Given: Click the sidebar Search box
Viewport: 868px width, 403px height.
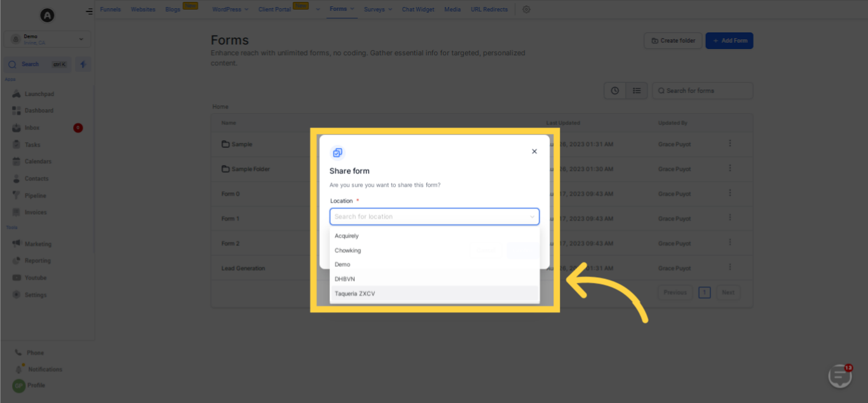Looking at the screenshot, I should 38,64.
